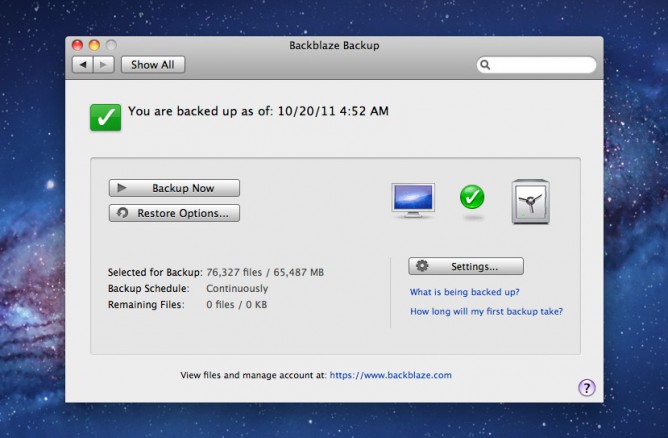Click the back navigation arrow
The image size is (668, 438).
point(82,65)
